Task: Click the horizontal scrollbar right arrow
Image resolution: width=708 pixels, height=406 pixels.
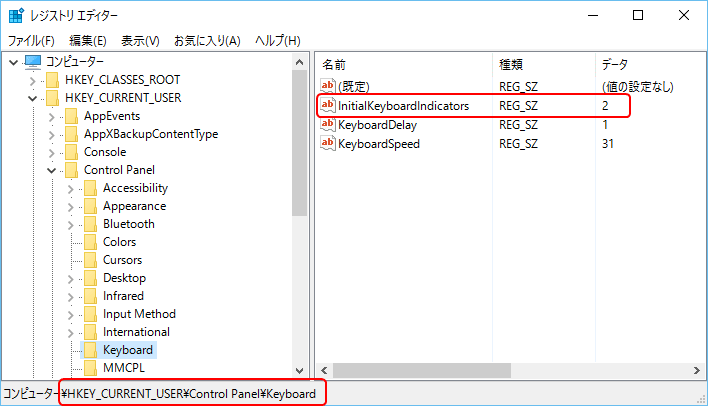Action: tap(697, 370)
